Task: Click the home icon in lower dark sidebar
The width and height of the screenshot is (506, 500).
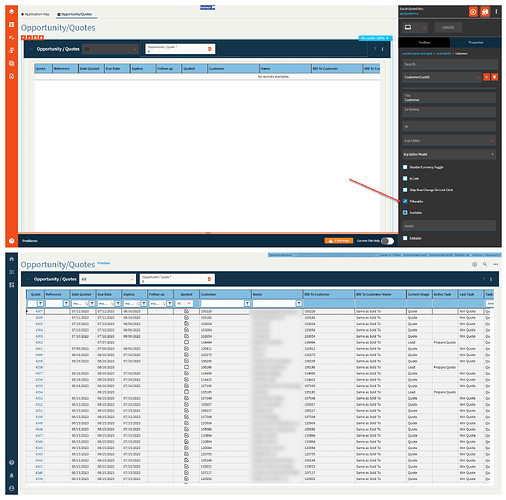Action: point(12,259)
